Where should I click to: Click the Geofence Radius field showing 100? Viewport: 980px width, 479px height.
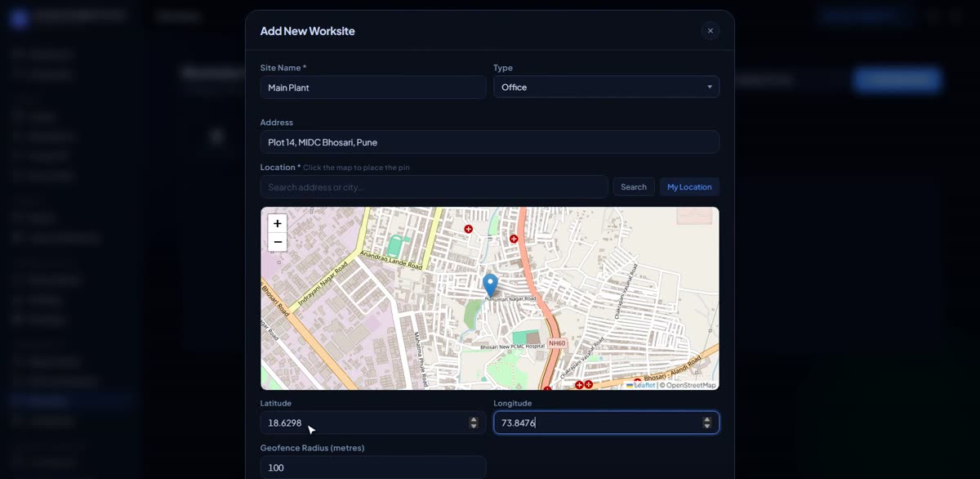point(373,468)
